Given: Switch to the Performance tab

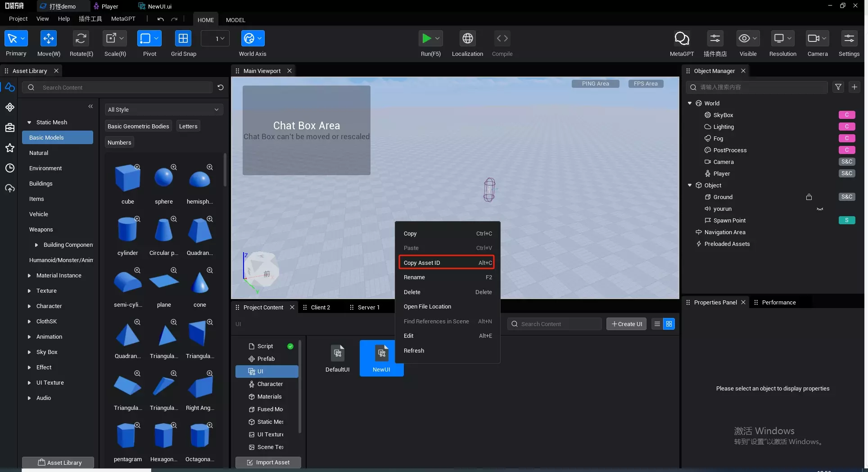Looking at the screenshot, I should click(x=778, y=302).
